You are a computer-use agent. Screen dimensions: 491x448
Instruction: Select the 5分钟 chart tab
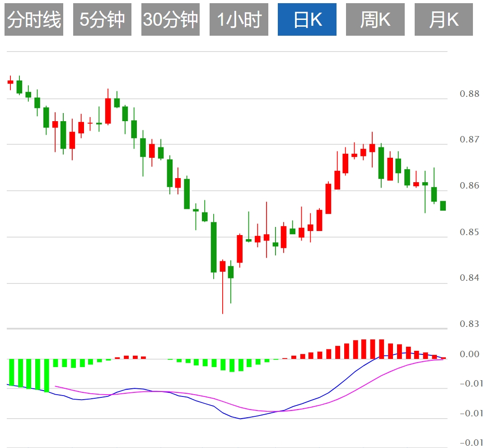102,19
